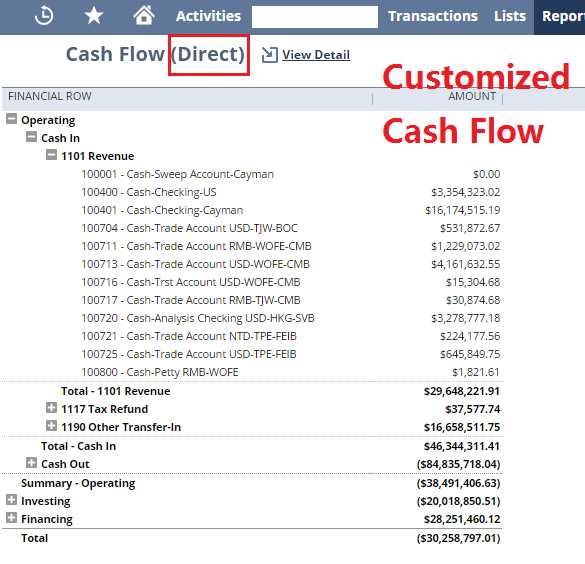
Task: Click the View Detail link
Action: (316, 55)
